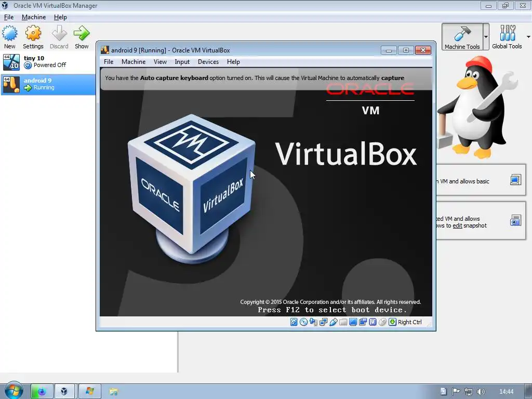Viewport: 532px width, 399px height.
Task: Open the Manager window File menu
Action: [x=9, y=17]
